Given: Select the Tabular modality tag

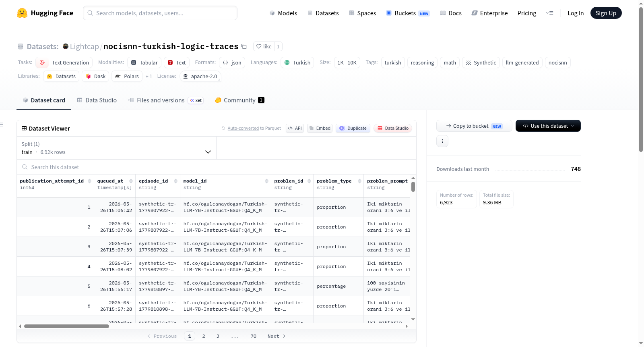Looking at the screenshot, I should (x=144, y=62).
